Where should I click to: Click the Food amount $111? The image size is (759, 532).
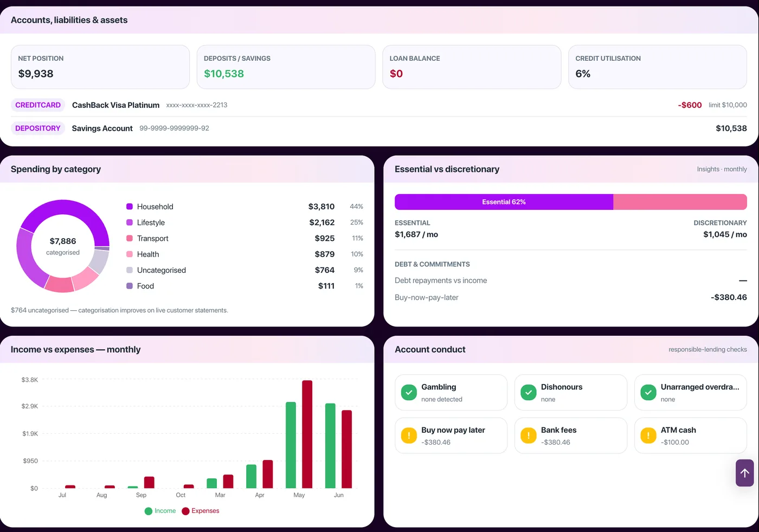click(326, 286)
